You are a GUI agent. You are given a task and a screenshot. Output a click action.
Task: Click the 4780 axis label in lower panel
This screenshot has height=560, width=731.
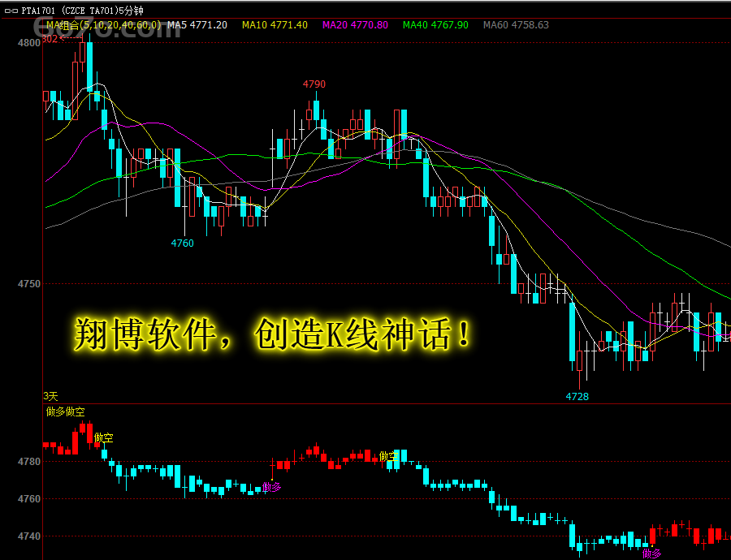29,462
